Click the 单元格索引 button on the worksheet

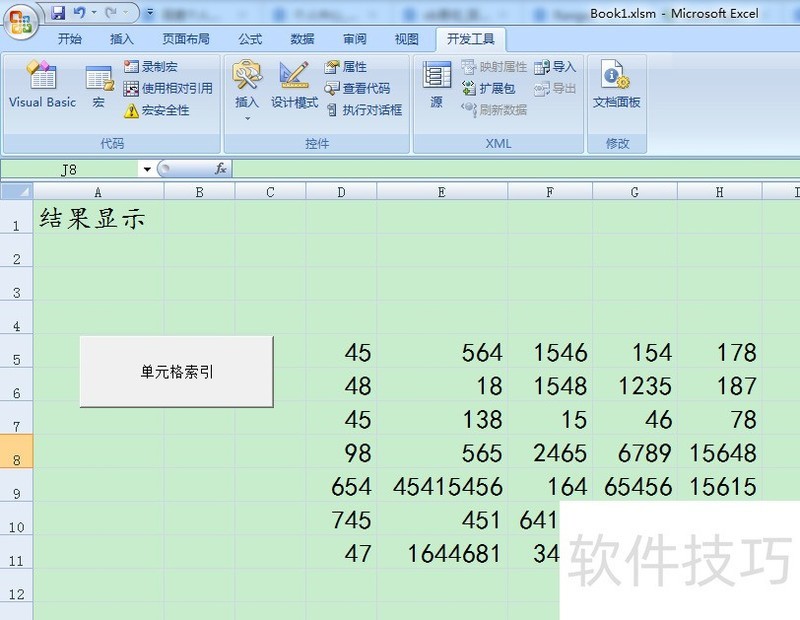[176, 370]
